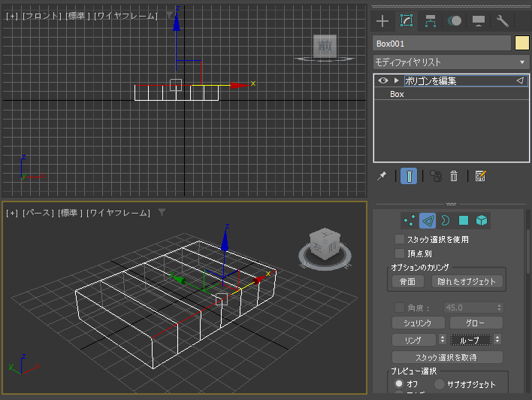
Task: Select Polygon sub-object level icon
Action: (464, 221)
